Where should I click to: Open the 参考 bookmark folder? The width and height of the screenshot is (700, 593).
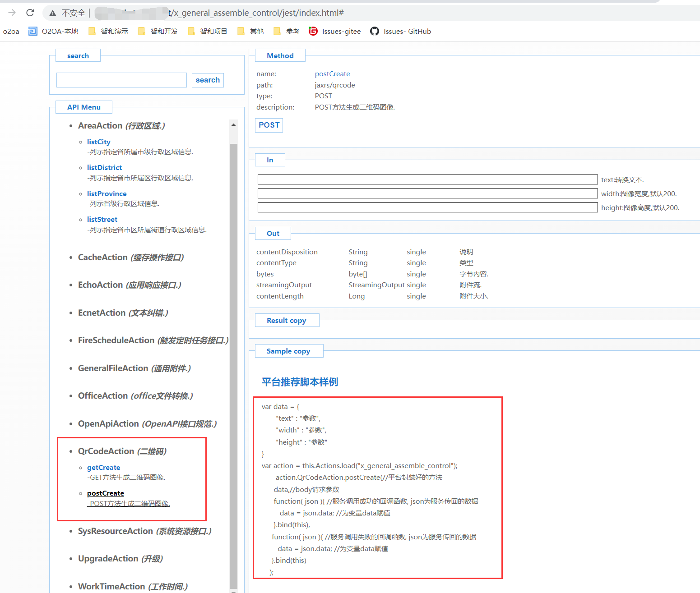(x=287, y=31)
